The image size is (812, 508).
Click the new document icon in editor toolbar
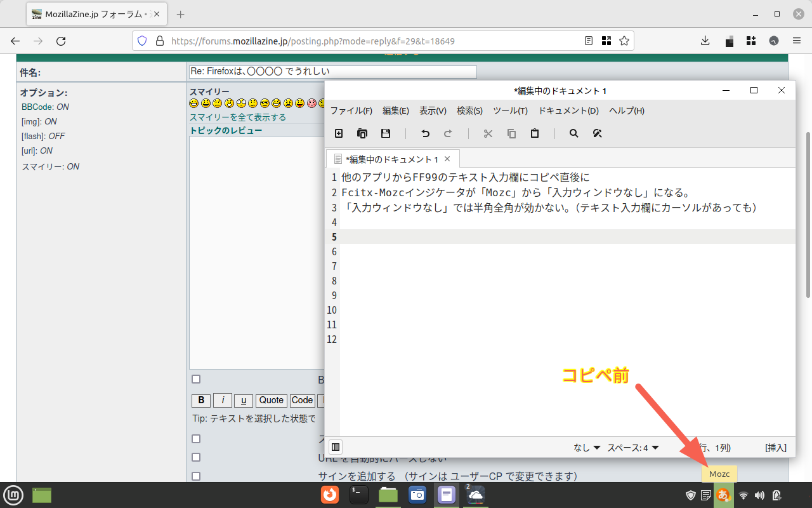tap(339, 133)
